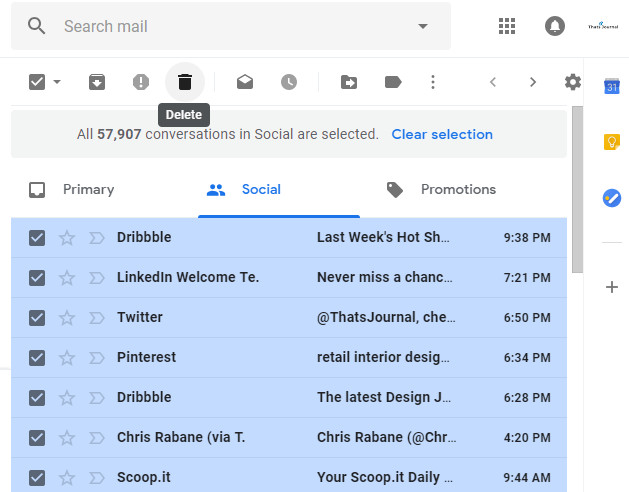Uncheck the Pinterest email checkbox
Screen dimensions: 629x492
pyautogui.click(x=37, y=358)
